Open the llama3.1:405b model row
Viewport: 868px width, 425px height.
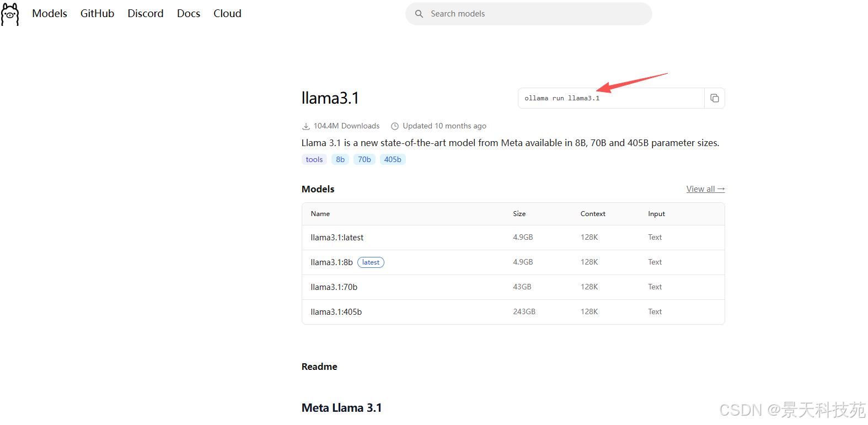tap(513, 312)
